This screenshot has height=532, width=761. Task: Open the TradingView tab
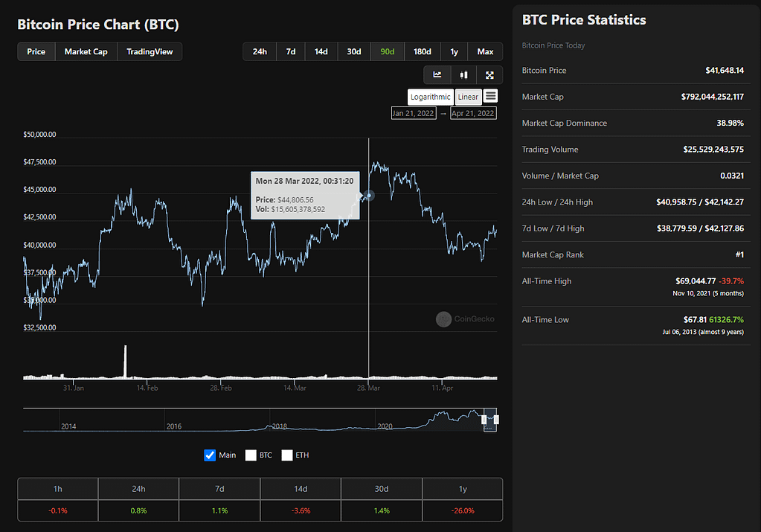click(x=150, y=51)
